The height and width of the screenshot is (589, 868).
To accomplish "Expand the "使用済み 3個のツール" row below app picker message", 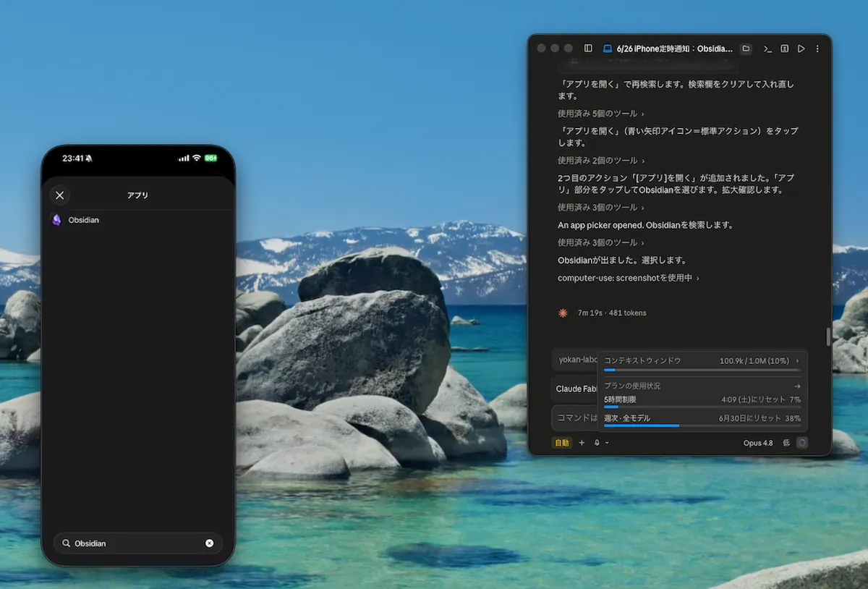I will [600, 242].
